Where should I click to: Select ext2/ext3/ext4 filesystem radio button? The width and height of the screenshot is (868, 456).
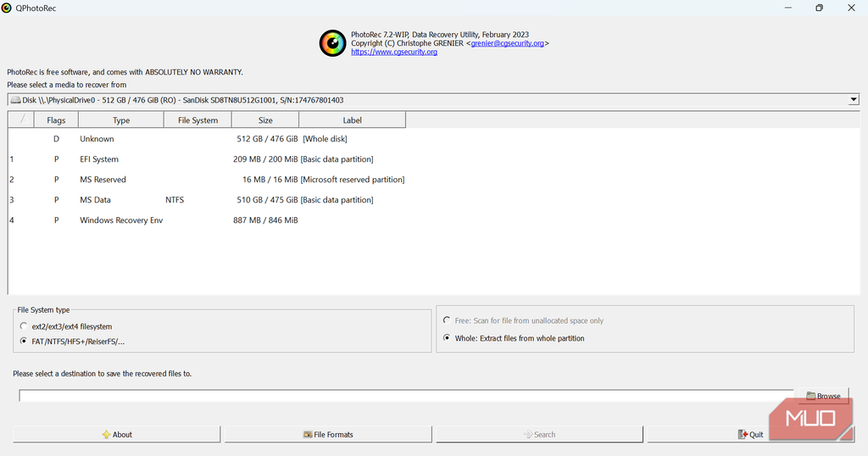(23, 326)
